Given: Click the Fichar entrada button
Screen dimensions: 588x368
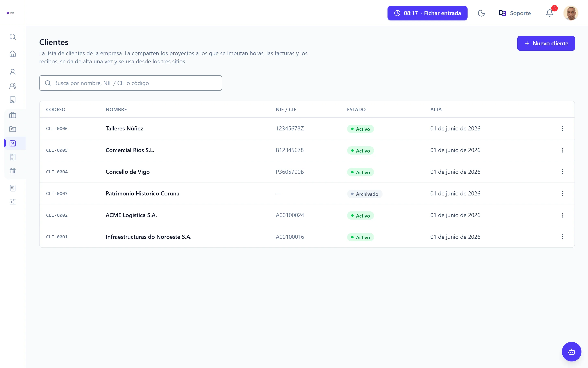Looking at the screenshot, I should [x=427, y=13].
